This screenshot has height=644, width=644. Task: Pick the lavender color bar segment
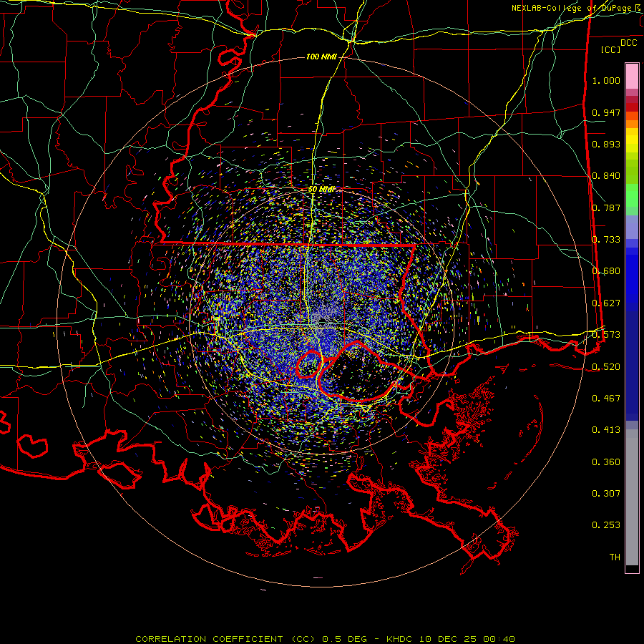[632, 228]
